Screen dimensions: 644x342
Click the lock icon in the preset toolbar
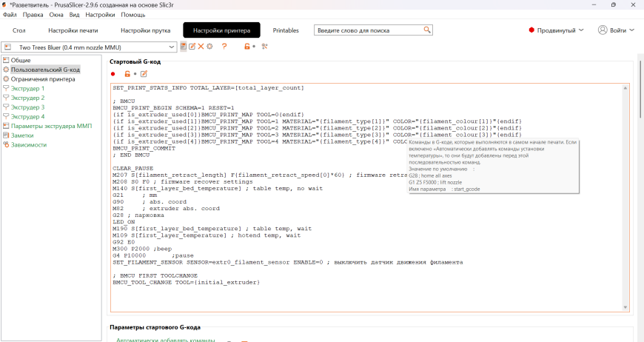point(246,47)
